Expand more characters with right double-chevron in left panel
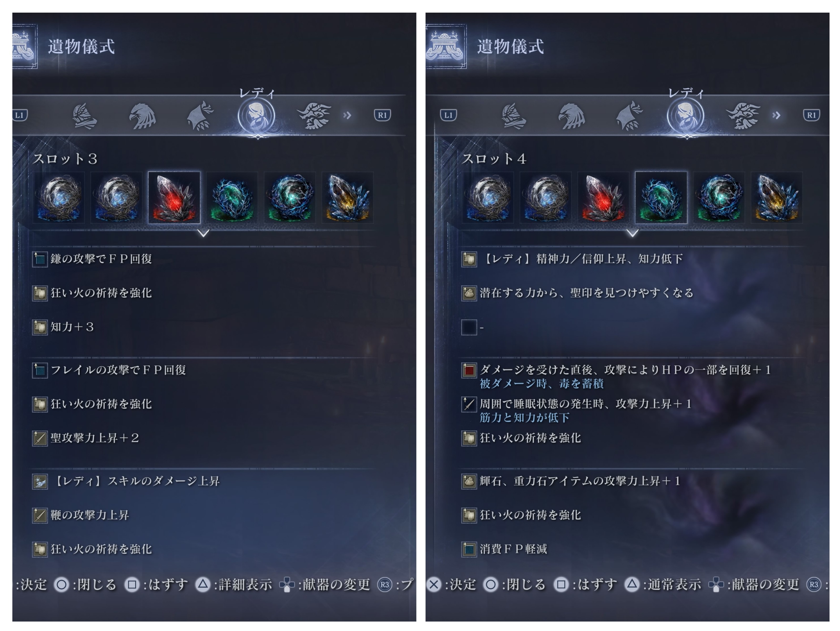The height and width of the screenshot is (631, 840). click(347, 115)
